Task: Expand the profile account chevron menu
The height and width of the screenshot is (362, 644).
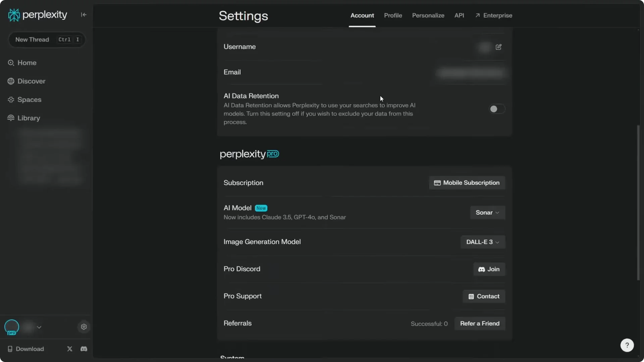Action: (x=39, y=327)
